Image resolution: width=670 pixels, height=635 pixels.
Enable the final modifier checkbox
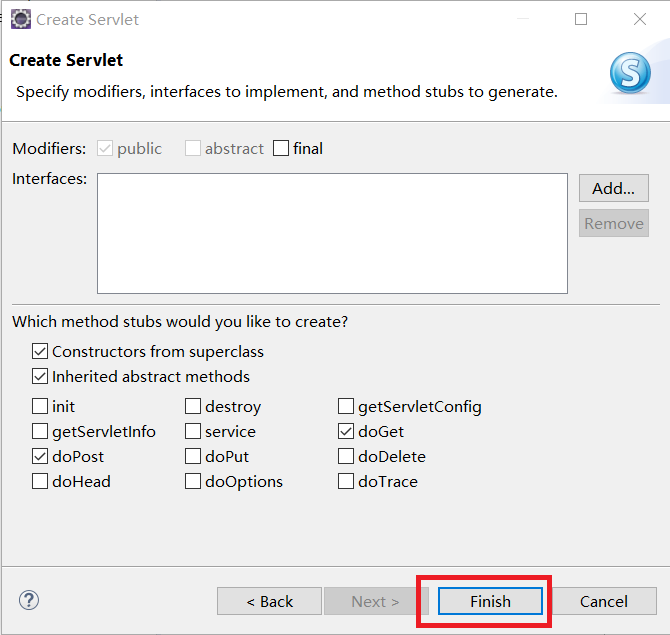click(281, 149)
